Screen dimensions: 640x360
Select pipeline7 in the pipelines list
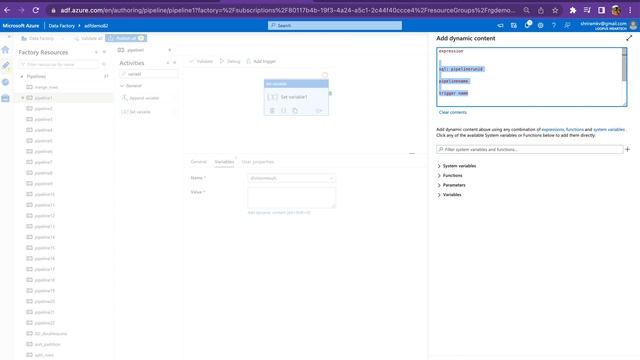tap(43, 162)
